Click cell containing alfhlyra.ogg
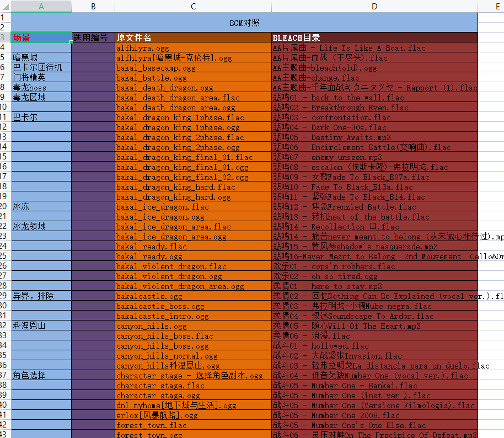504x438 pixels. pos(193,48)
